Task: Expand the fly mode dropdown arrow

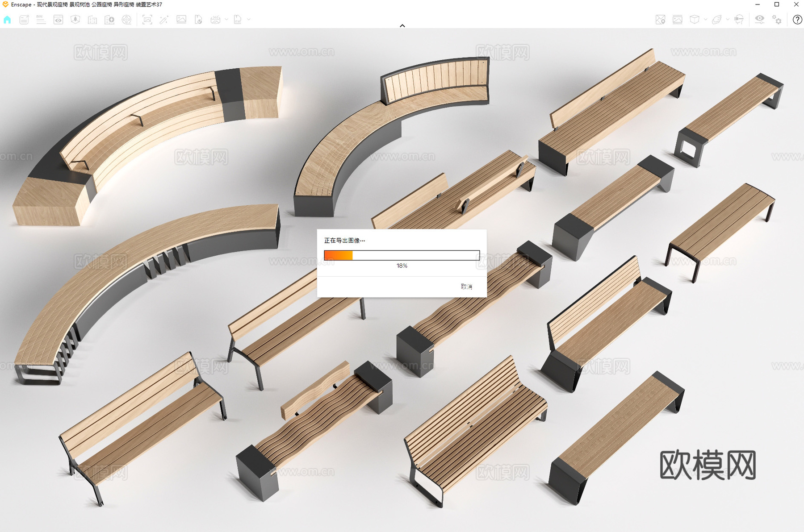Action: pyautogui.click(x=728, y=20)
